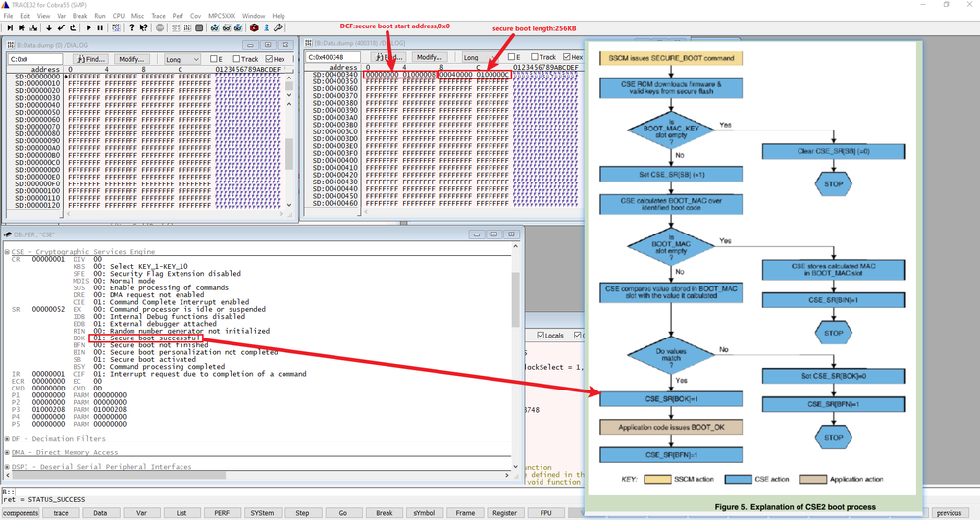Uncheck Hex in Data.dump (400318) window
The height and width of the screenshot is (520, 980).
point(567,57)
